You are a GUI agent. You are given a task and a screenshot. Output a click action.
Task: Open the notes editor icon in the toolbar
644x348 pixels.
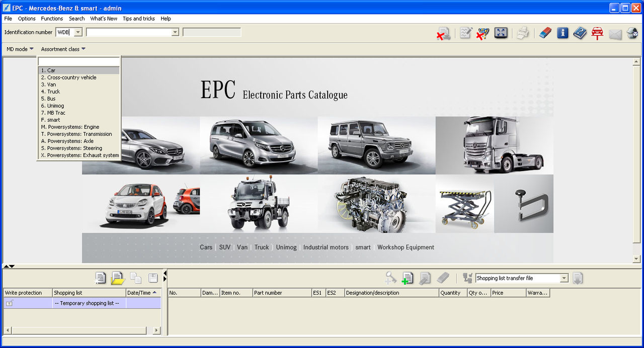(x=466, y=33)
